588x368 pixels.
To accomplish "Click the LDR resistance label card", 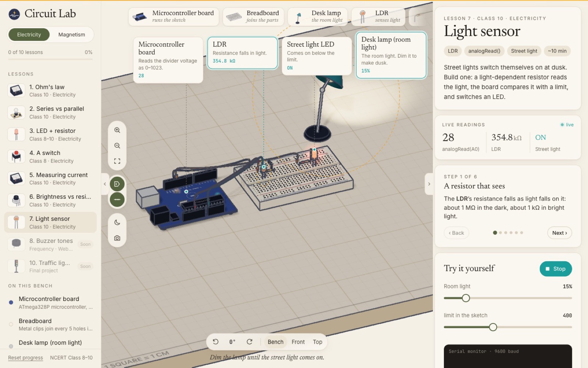I will pos(243,53).
